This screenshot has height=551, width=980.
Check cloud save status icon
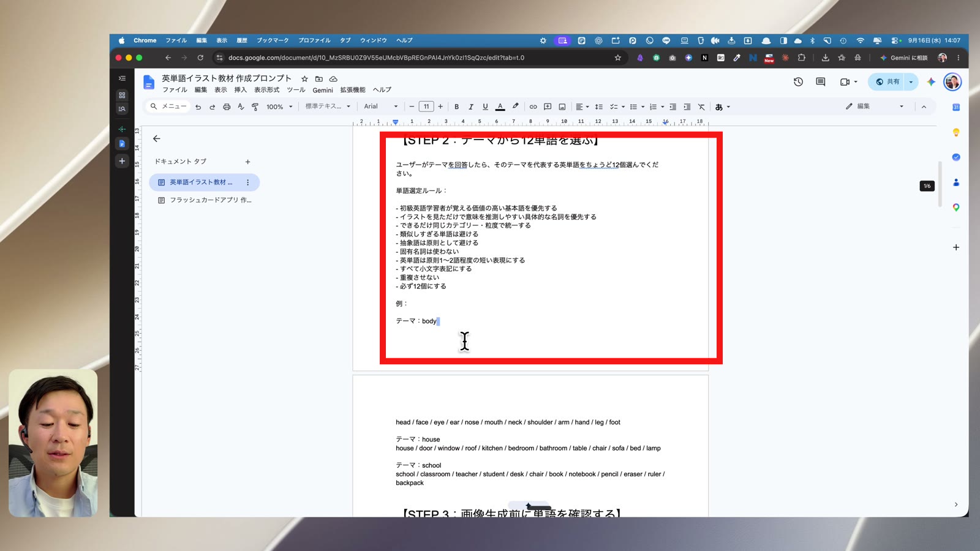point(333,79)
